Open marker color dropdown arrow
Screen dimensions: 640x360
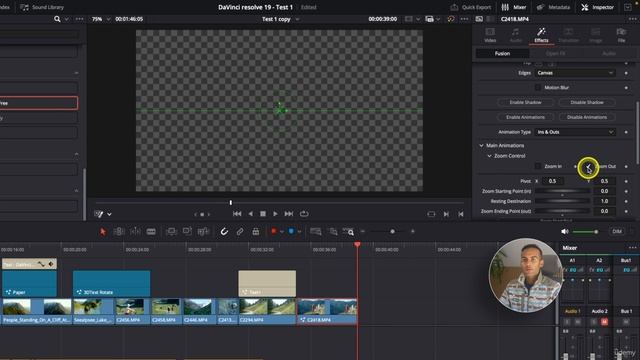tap(299, 231)
